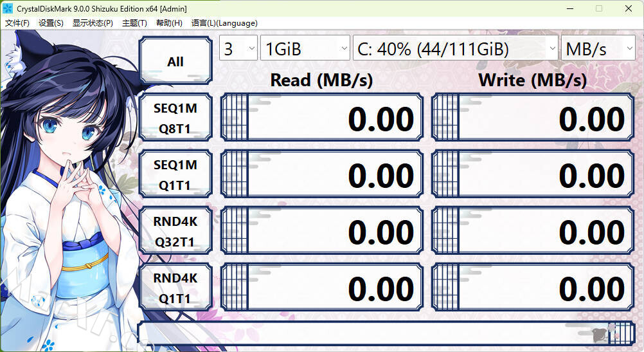Open the 文件(F) menu
Viewport: 644px width, 352px height.
pos(17,23)
